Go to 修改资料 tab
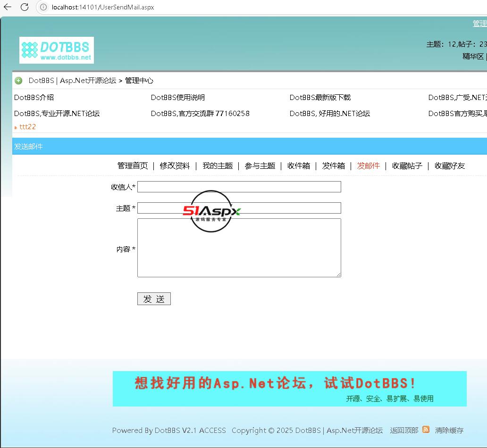 [175, 166]
